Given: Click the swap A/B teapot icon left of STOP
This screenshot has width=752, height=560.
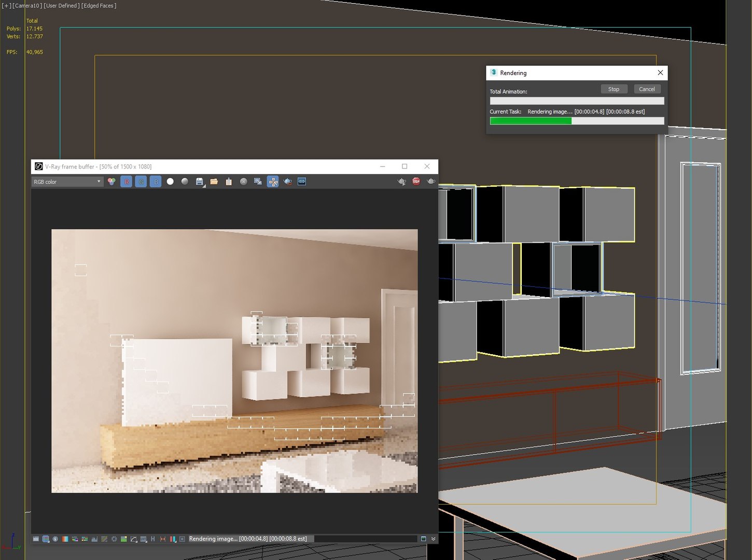Looking at the screenshot, I should 401,181.
